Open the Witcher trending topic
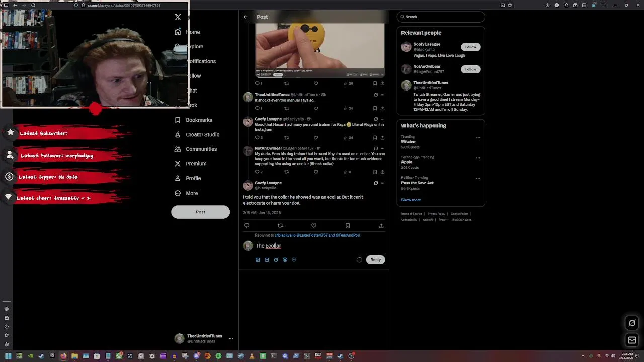The height and width of the screenshot is (362, 644). tap(440, 142)
